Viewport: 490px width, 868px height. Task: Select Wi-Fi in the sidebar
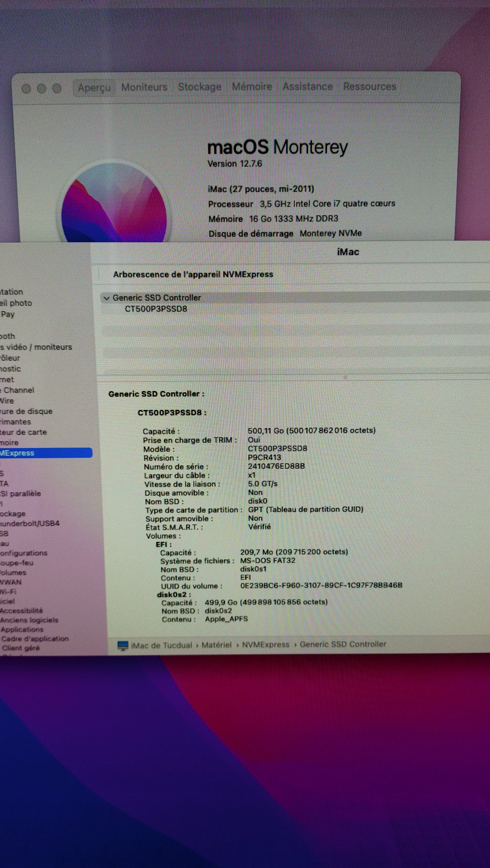(8, 592)
